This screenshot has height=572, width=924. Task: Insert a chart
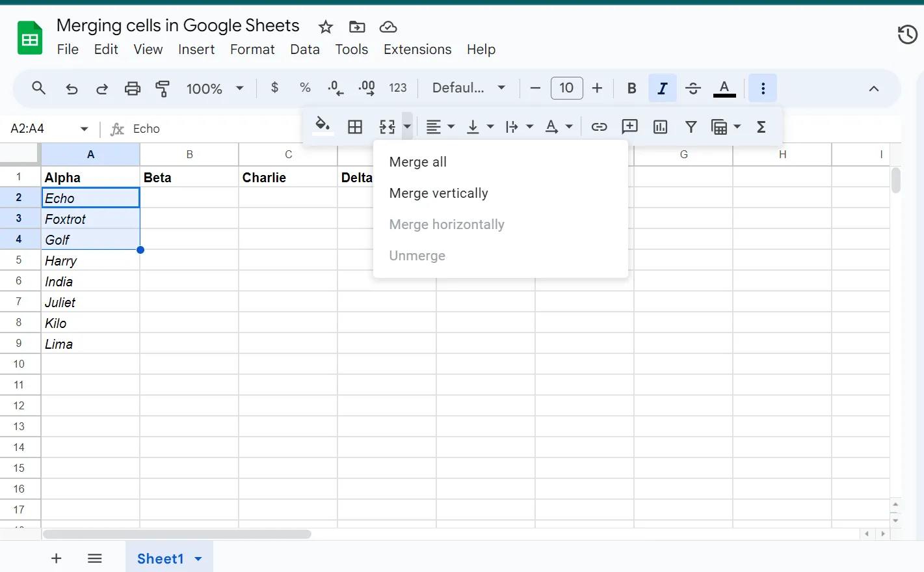pos(661,127)
